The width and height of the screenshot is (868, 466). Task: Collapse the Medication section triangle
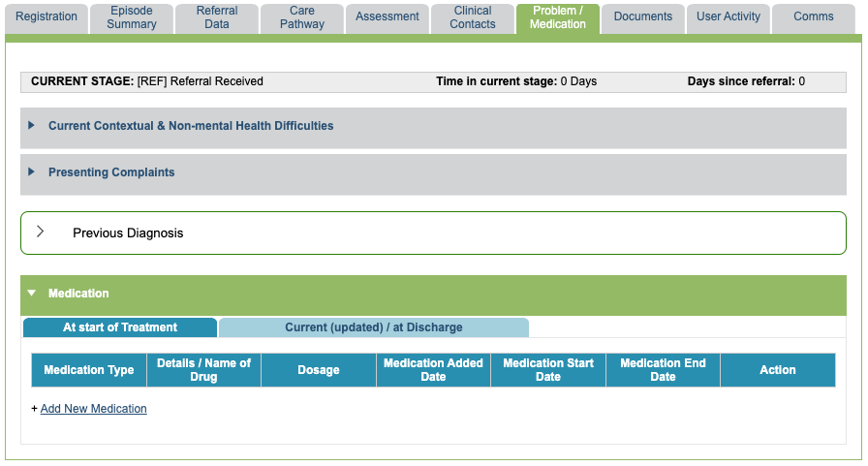click(32, 294)
